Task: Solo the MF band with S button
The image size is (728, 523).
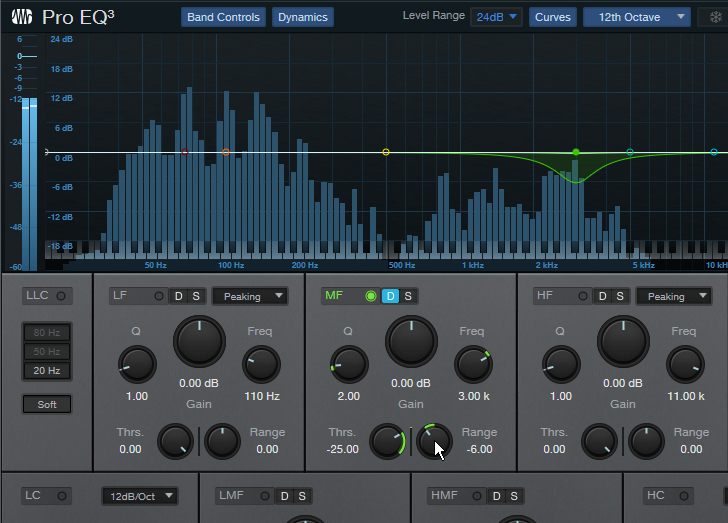Action: [408, 296]
